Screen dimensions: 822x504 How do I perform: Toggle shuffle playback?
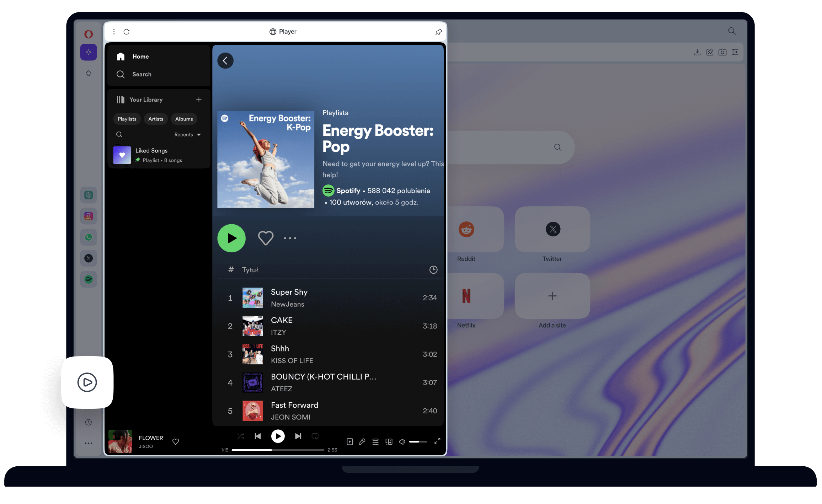point(241,436)
